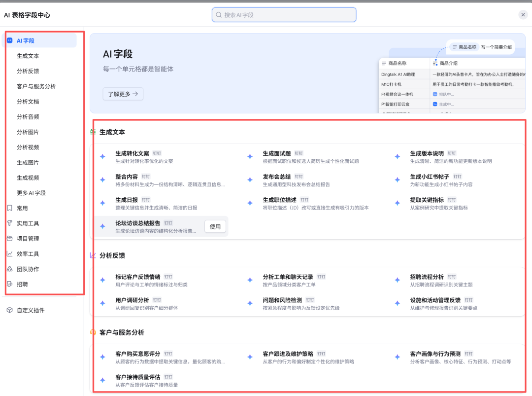Close the AI 表格字段中心 dialog

pos(523,14)
